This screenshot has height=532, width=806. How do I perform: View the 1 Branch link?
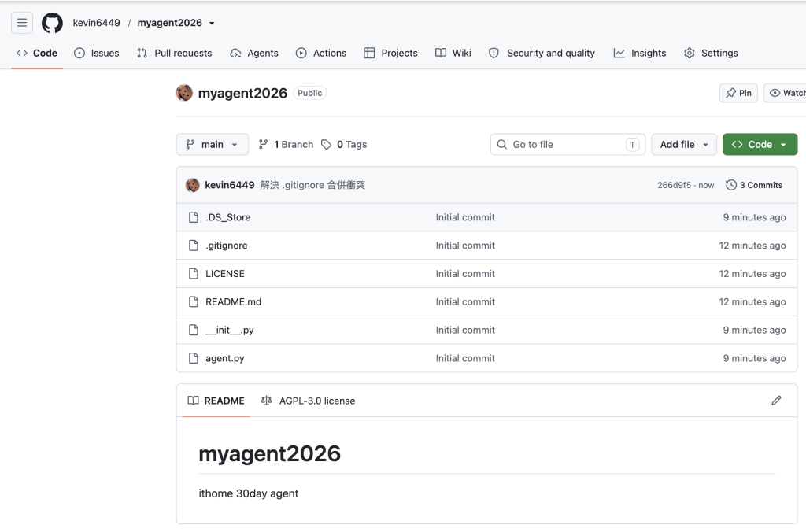(x=286, y=145)
